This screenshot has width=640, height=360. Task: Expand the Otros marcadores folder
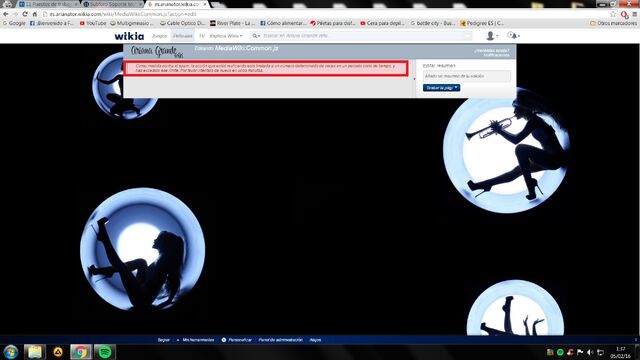point(613,23)
